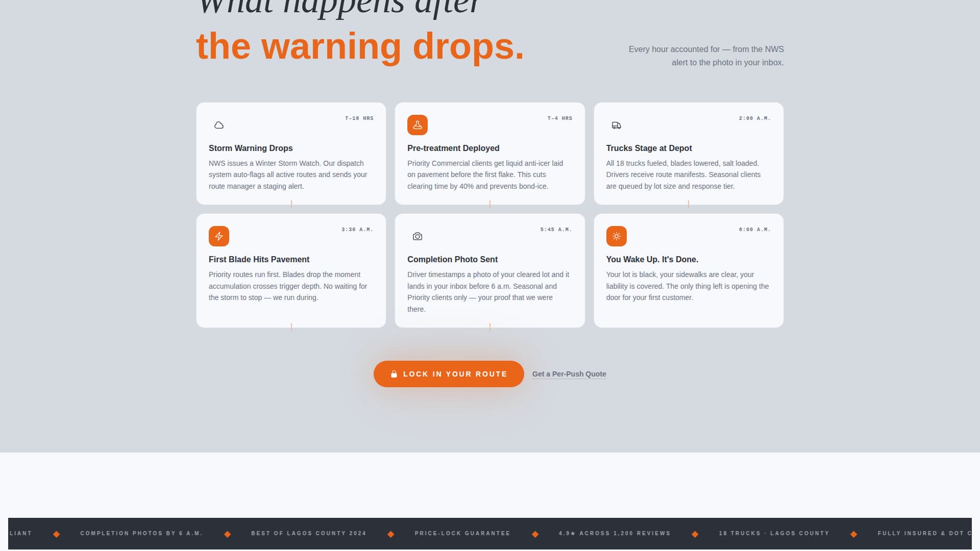Click the lightning bolt icon on First Blade card
This screenshot has height=551, width=980.
pos(219,236)
